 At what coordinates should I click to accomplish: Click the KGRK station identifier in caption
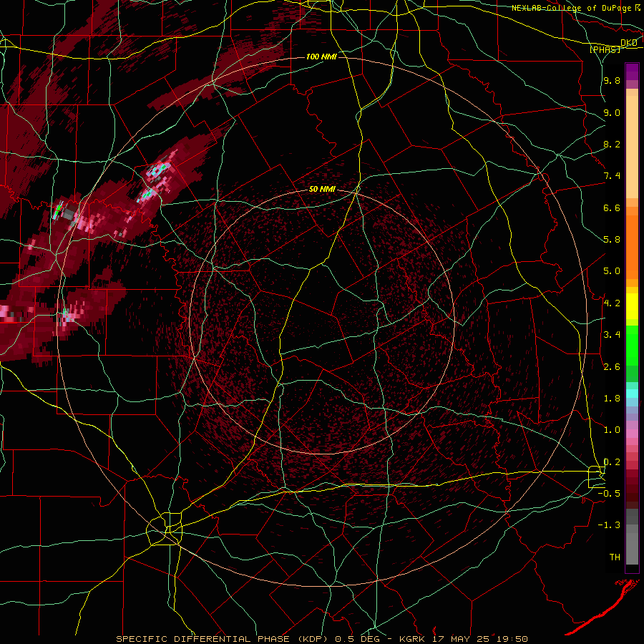pyautogui.click(x=413, y=639)
